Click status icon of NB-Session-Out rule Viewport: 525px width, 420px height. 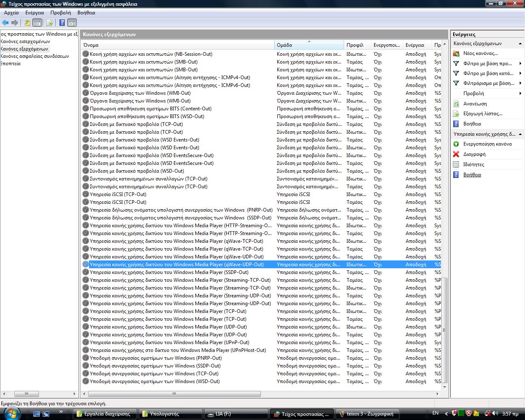pos(86,54)
